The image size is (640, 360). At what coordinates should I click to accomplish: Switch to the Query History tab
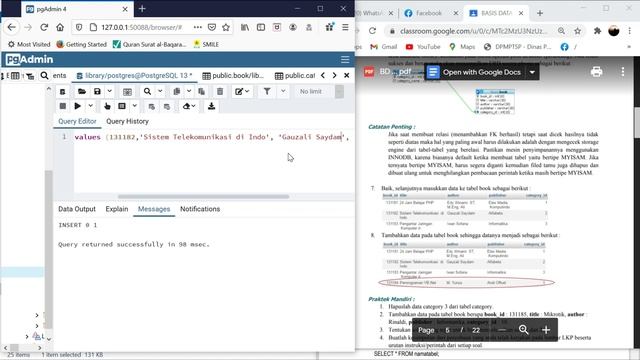[x=127, y=121]
